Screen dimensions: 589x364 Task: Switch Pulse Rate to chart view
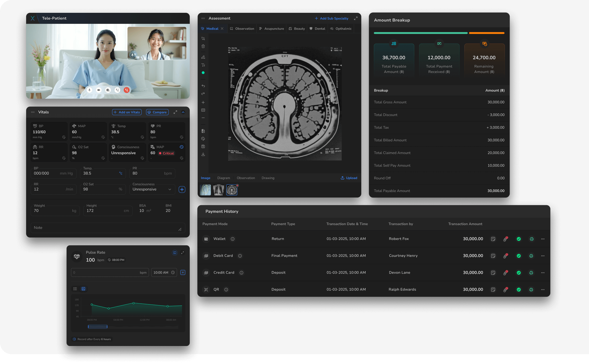tap(84, 289)
